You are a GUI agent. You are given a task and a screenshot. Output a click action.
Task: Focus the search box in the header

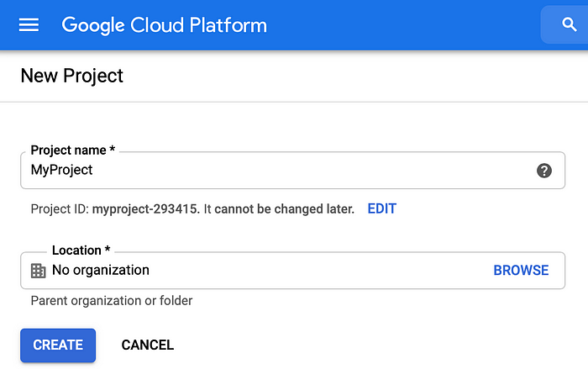coord(564,24)
